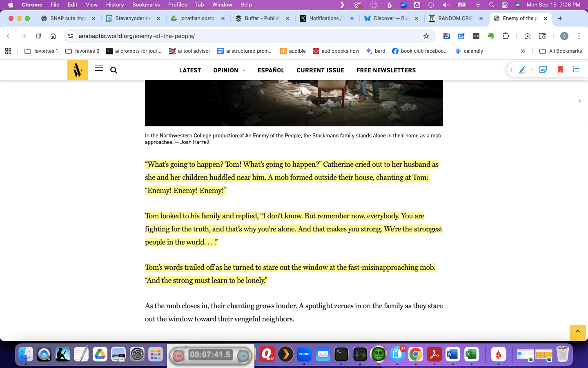Collapse the annotation toolbar with chevron
This screenshot has height=368, width=588.
point(511,70)
